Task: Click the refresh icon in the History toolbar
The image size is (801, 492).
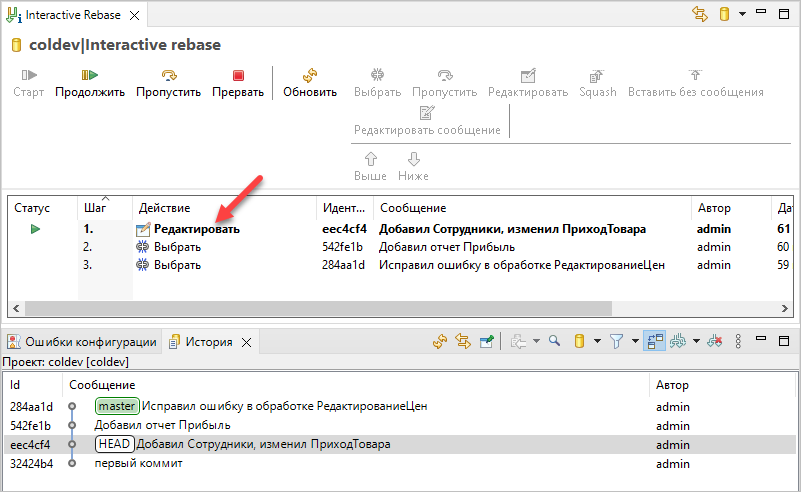Action: point(440,341)
